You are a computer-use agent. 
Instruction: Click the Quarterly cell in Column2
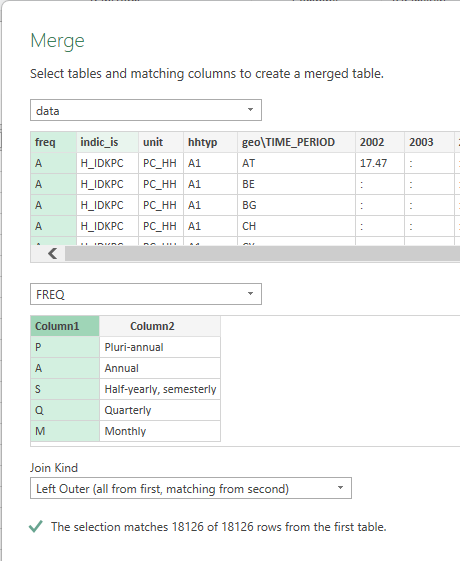pos(160,410)
